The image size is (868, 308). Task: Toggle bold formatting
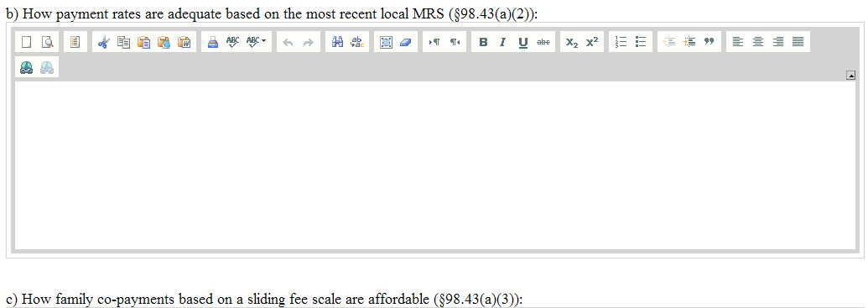click(483, 42)
